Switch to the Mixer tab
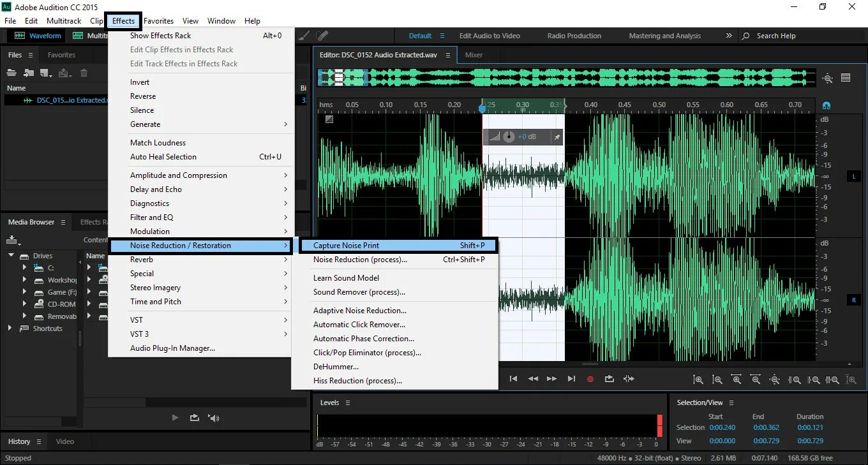This screenshot has width=868, height=465. [x=474, y=55]
